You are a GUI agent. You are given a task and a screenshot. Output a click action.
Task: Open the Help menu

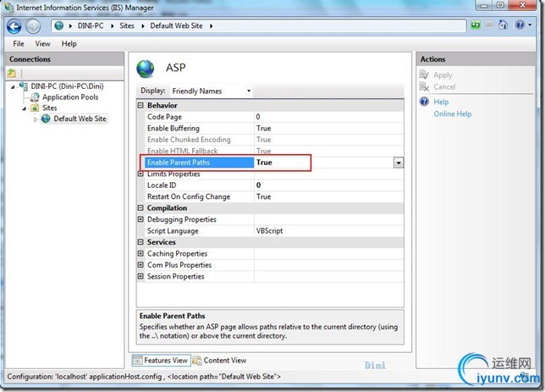click(69, 44)
